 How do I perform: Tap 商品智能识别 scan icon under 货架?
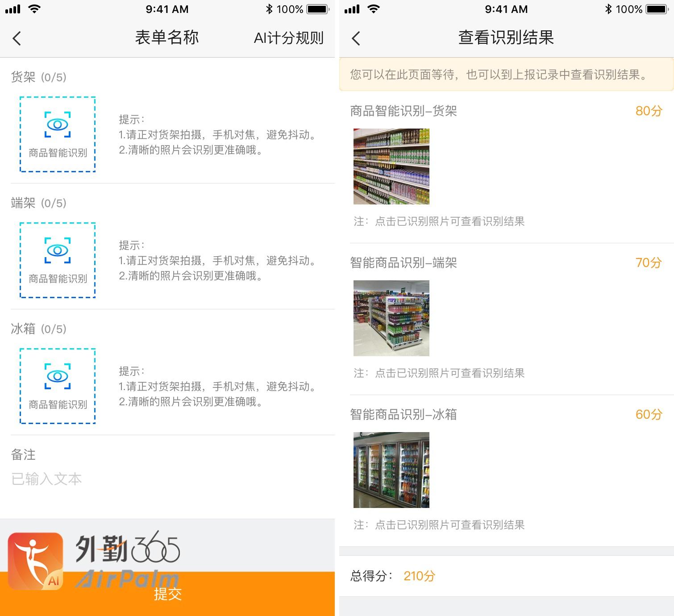pyautogui.click(x=58, y=134)
